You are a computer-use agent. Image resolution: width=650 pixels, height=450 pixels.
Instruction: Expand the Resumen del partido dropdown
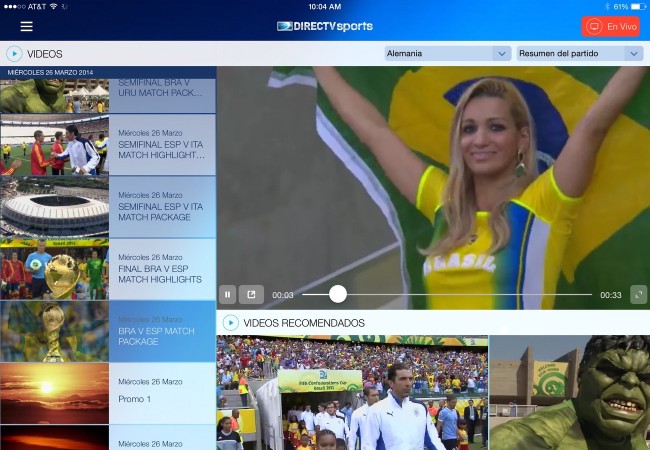pyautogui.click(x=580, y=53)
